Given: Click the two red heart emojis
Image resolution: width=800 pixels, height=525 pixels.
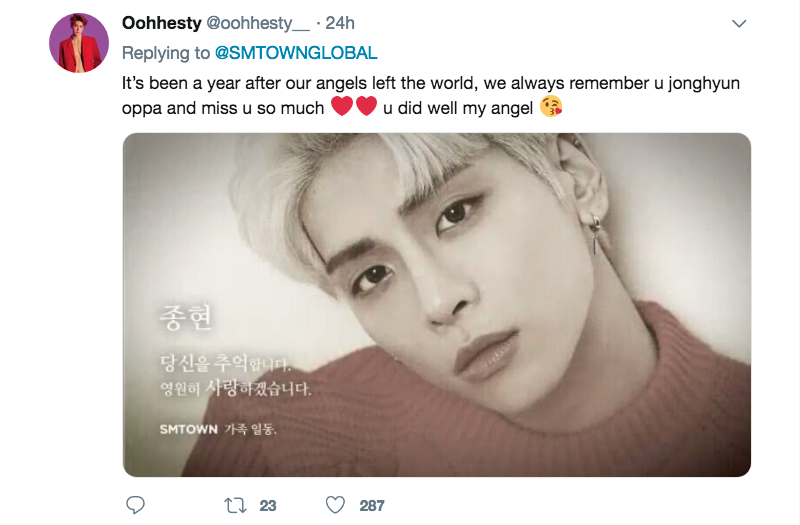Looking at the screenshot, I should coord(354,107).
